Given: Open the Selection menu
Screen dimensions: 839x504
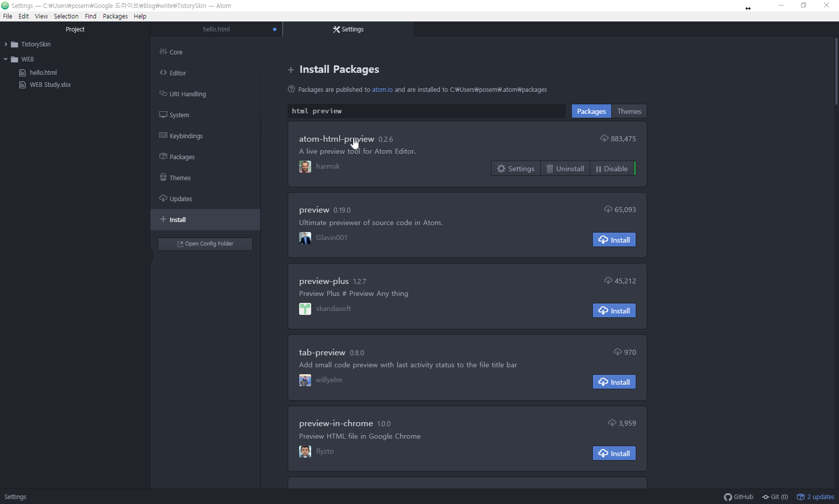Looking at the screenshot, I should 66,16.
